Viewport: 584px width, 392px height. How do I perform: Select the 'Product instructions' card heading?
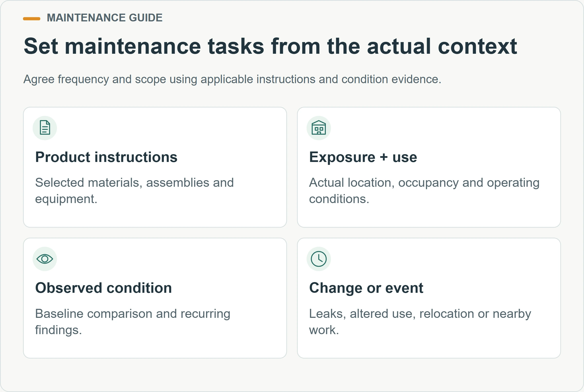106,157
